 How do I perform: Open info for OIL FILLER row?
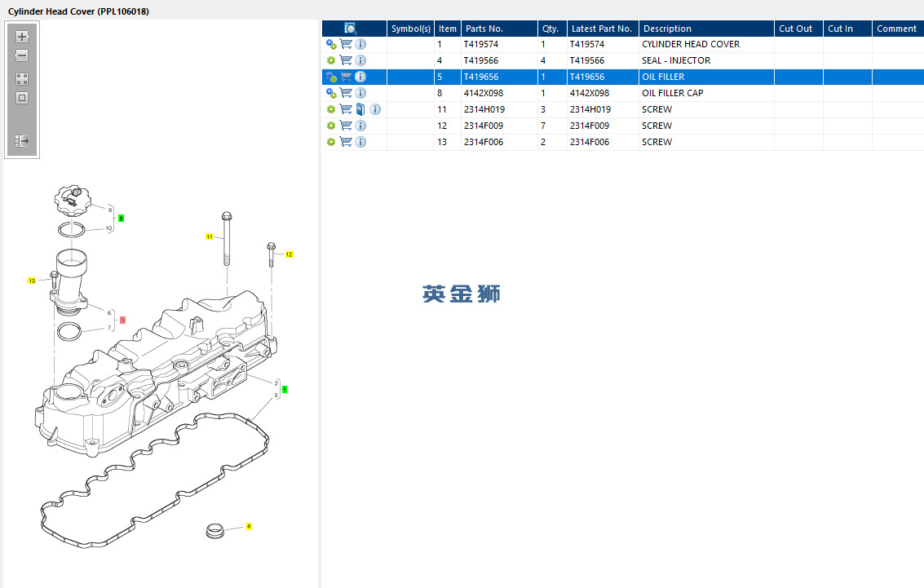(360, 77)
